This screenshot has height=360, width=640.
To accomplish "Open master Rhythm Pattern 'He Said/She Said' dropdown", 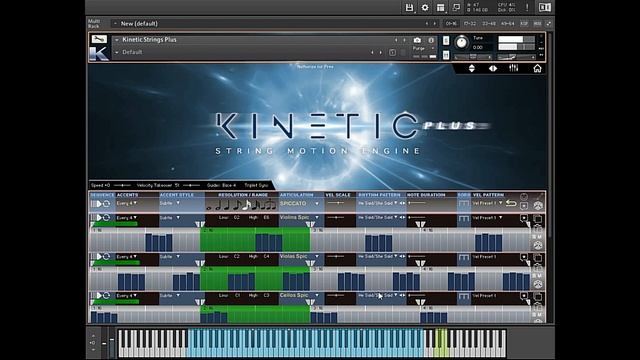I will [x=378, y=203].
